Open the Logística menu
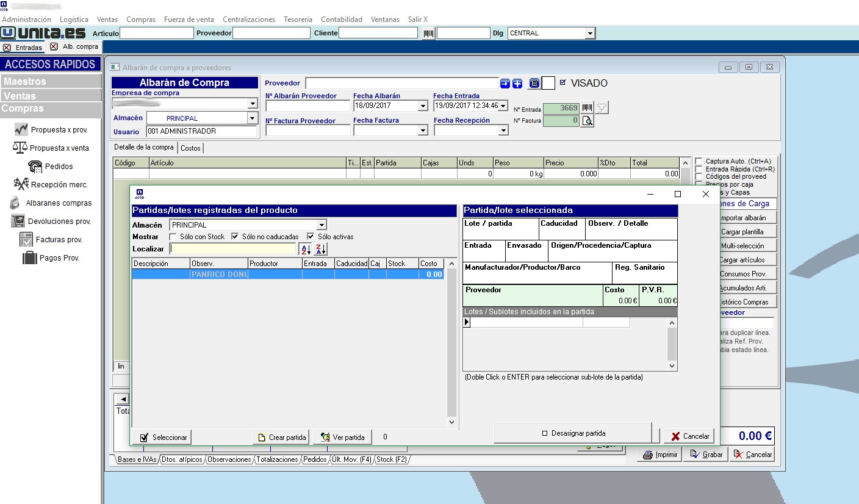Screen dimensions: 859x504 click(x=74, y=20)
